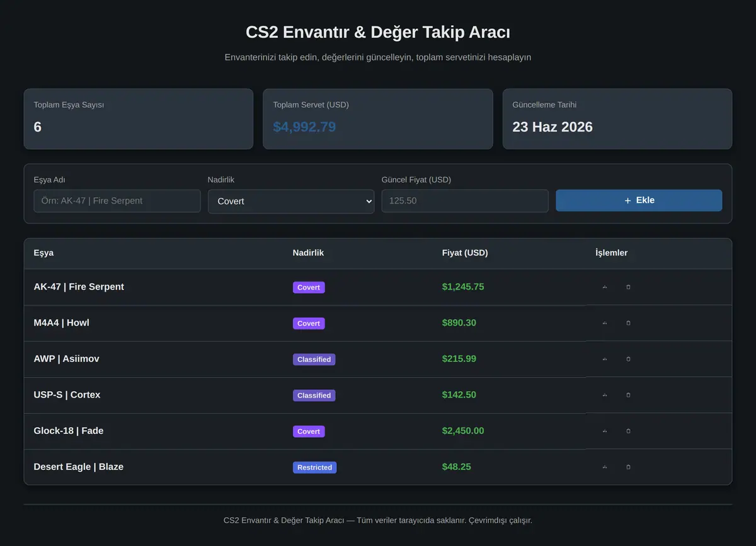756x546 pixels.
Task: Click the edit icon for AWP | Asiimov
Action: [605, 359]
